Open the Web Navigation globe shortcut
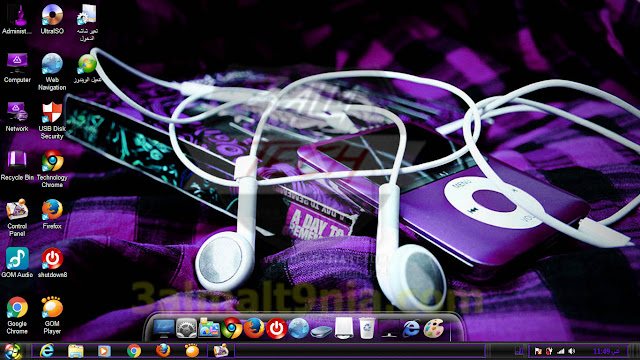The width and height of the screenshot is (640, 360). [x=52, y=71]
